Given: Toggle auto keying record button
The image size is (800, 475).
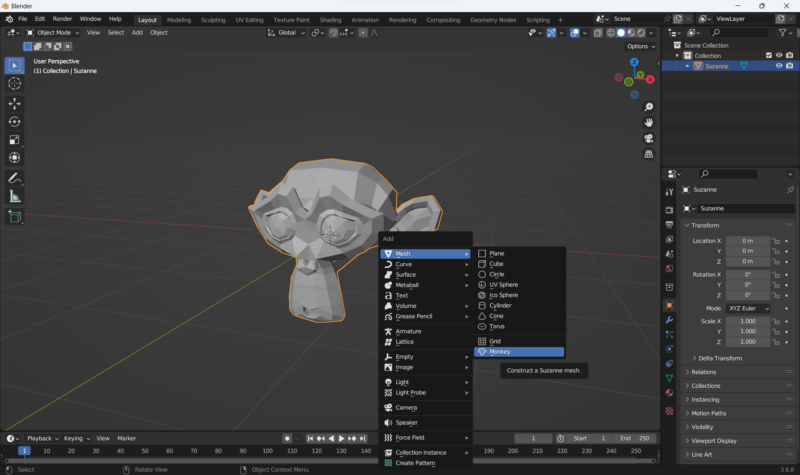Looking at the screenshot, I should pos(287,438).
